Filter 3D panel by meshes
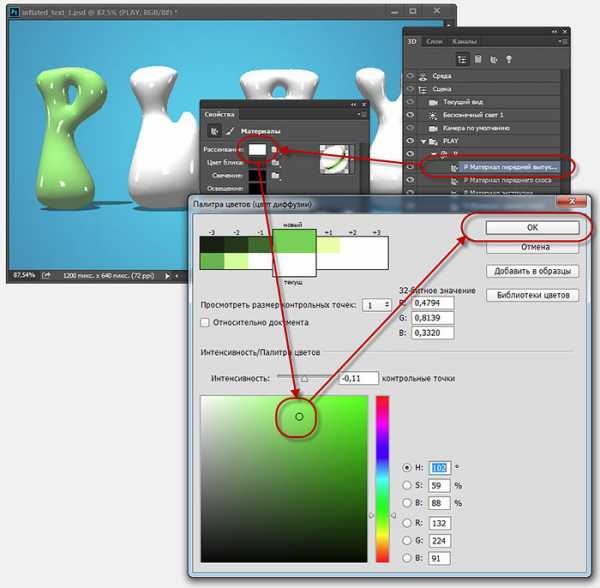Image resolution: width=600 pixels, height=588 pixels. pos(478,59)
